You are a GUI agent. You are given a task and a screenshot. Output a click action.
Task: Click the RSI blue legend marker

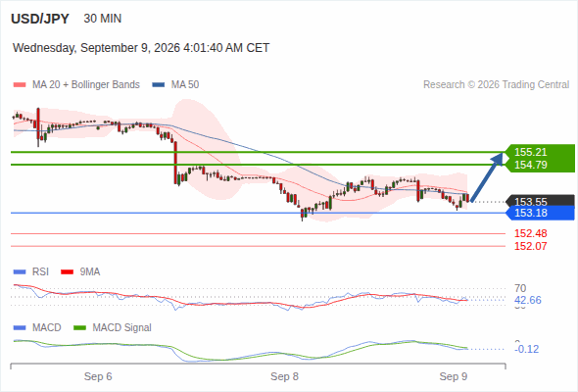pos(20,272)
